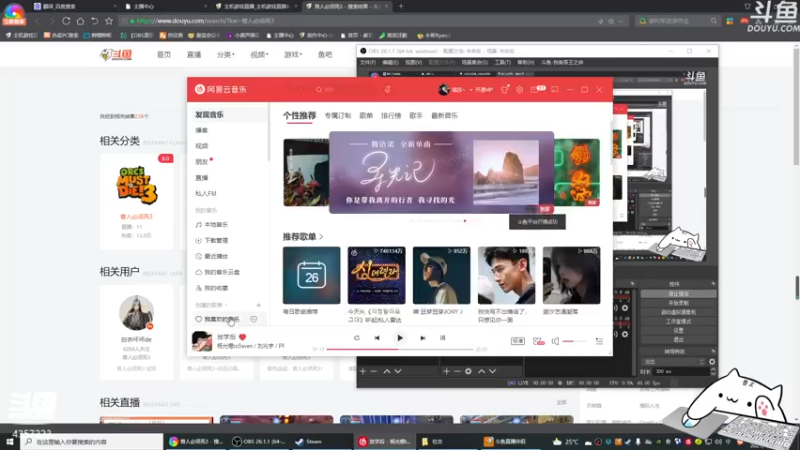Collapse the 创建的歌单 section arrow
Viewport: 800px width, 450px height.
(226, 305)
